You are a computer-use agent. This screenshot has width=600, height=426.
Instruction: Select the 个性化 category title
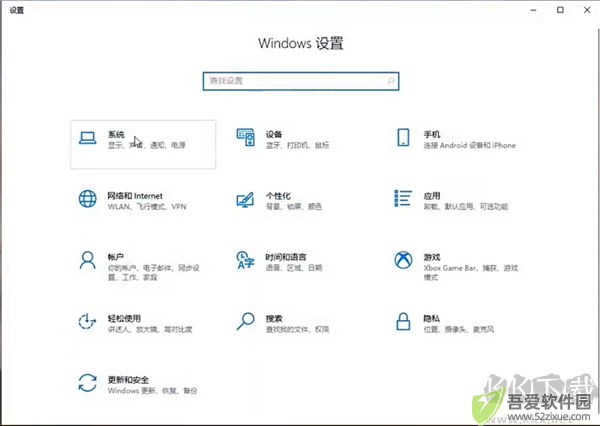pyautogui.click(x=278, y=196)
